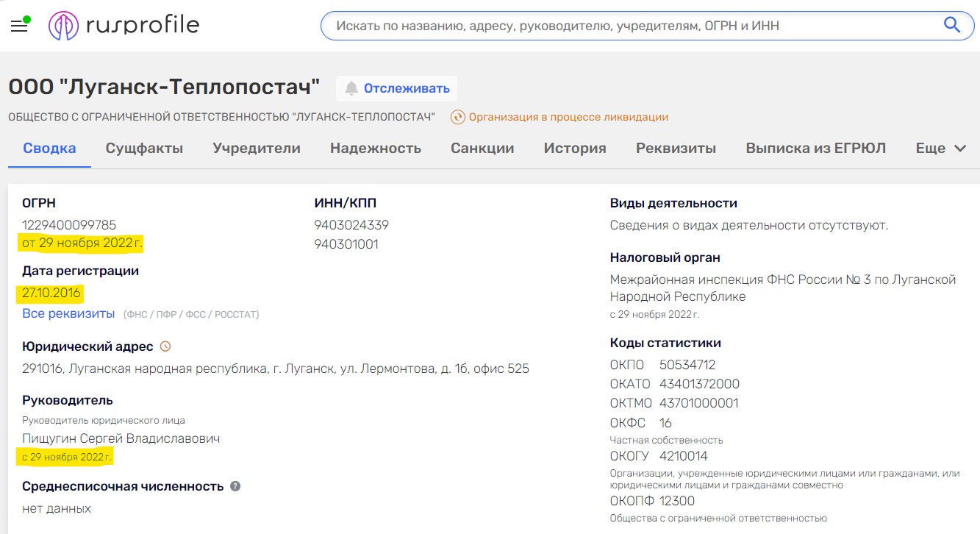The height and width of the screenshot is (534, 980).
Task: Click the bell icon beside Отслеживать
Action: pyautogui.click(x=351, y=88)
